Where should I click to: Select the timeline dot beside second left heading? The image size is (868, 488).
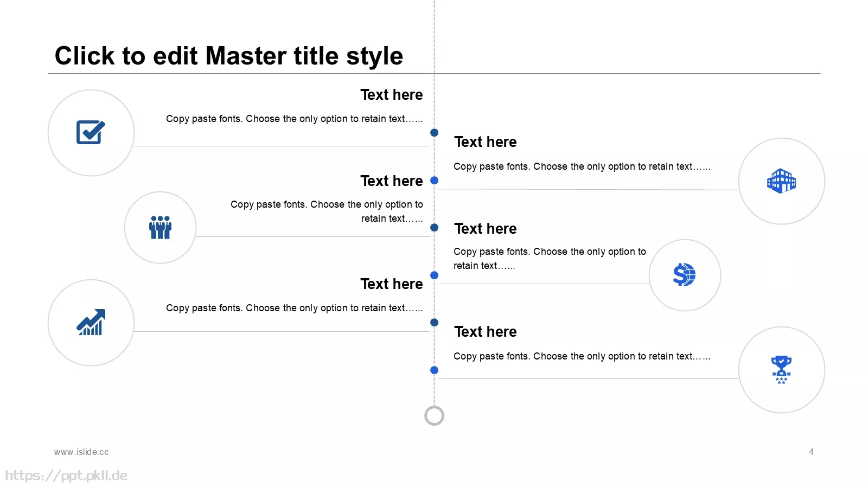[x=434, y=180]
